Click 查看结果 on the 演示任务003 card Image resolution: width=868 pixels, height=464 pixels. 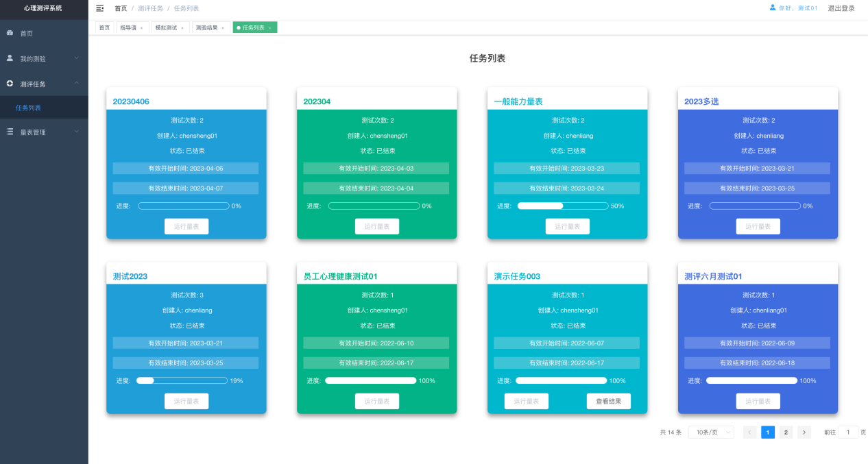pyautogui.click(x=608, y=402)
